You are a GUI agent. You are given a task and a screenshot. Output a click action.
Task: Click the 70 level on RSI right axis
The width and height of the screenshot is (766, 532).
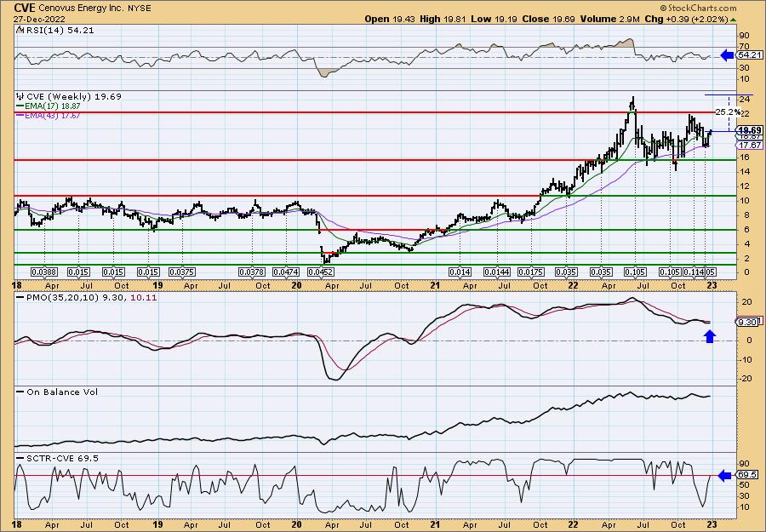coord(745,47)
